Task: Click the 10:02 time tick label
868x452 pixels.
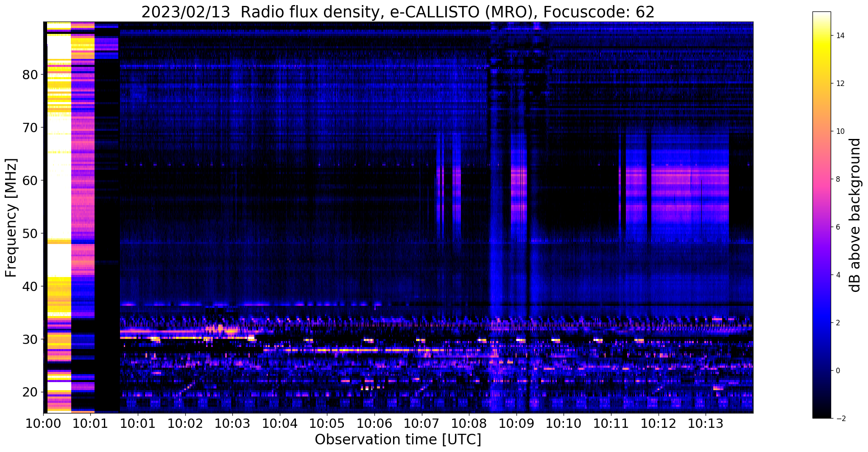Action: 185,423
